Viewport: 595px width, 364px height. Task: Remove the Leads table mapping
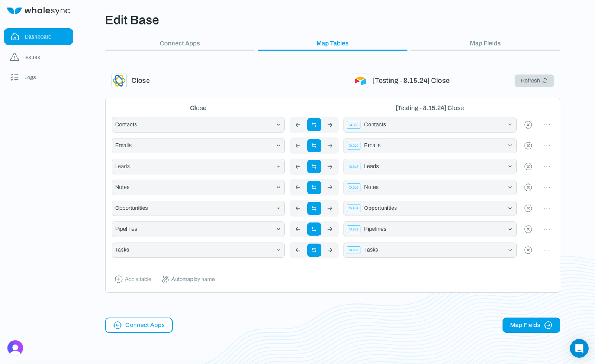(528, 166)
